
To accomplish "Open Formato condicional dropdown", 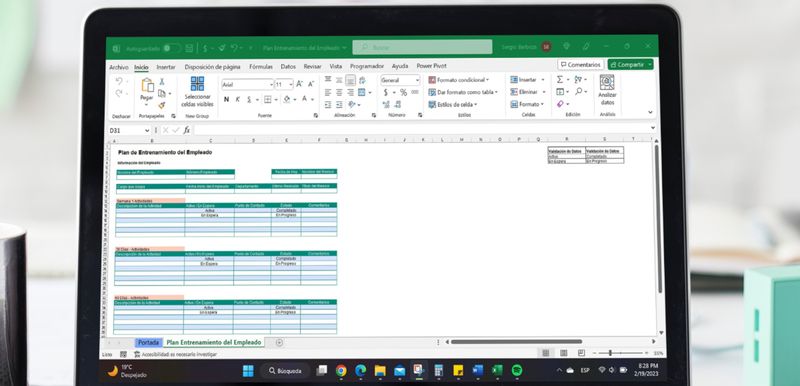I will tap(459, 80).
